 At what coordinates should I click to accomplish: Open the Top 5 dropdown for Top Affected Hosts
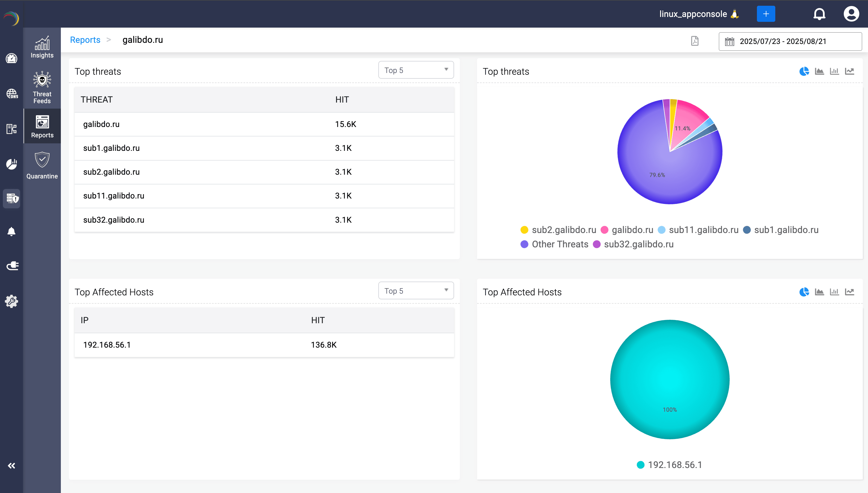(x=416, y=290)
